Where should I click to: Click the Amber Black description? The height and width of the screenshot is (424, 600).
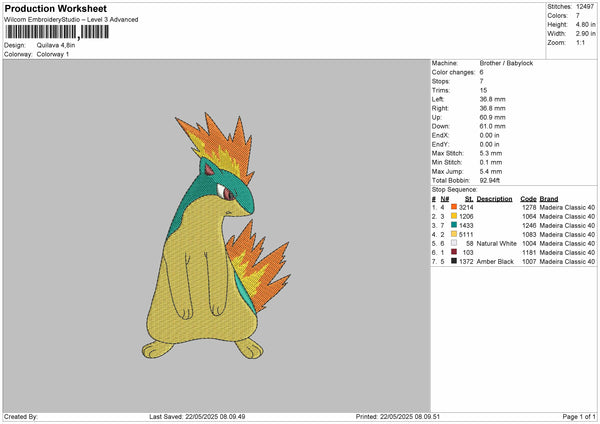click(495, 262)
